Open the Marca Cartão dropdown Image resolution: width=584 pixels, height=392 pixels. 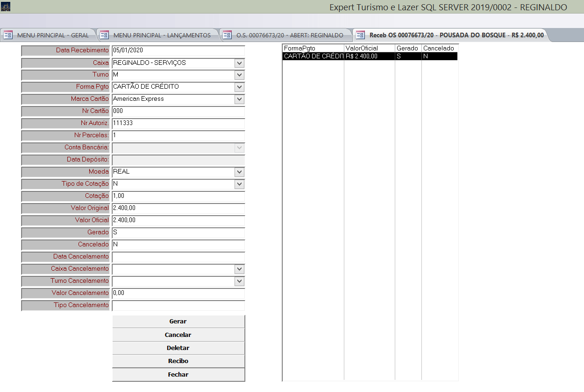pos(239,99)
